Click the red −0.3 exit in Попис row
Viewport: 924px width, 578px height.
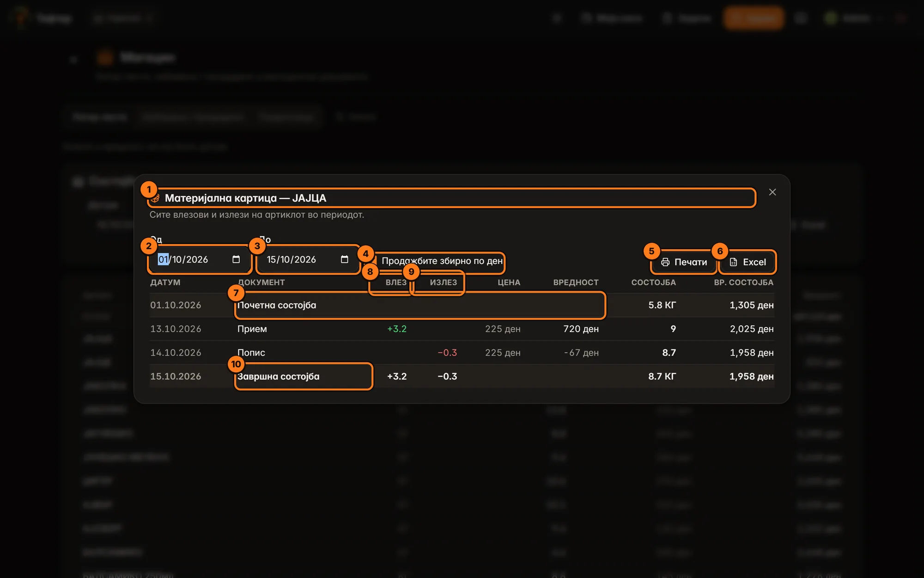tap(447, 353)
